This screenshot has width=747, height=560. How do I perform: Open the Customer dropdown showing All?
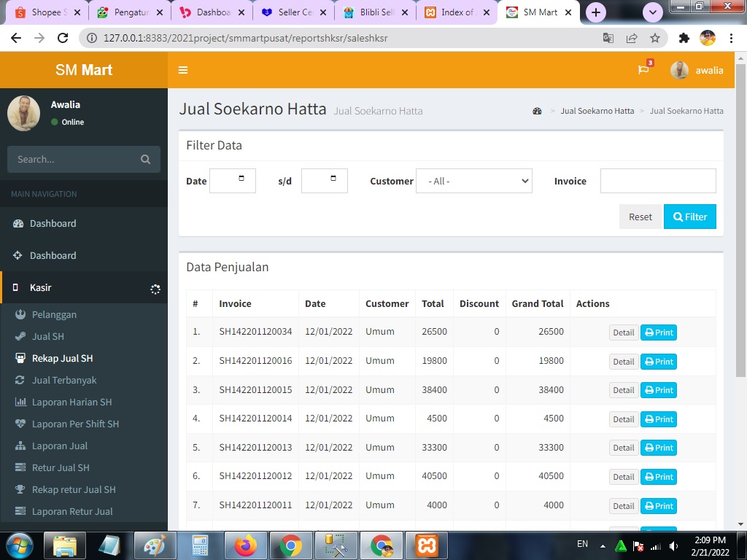coord(473,181)
